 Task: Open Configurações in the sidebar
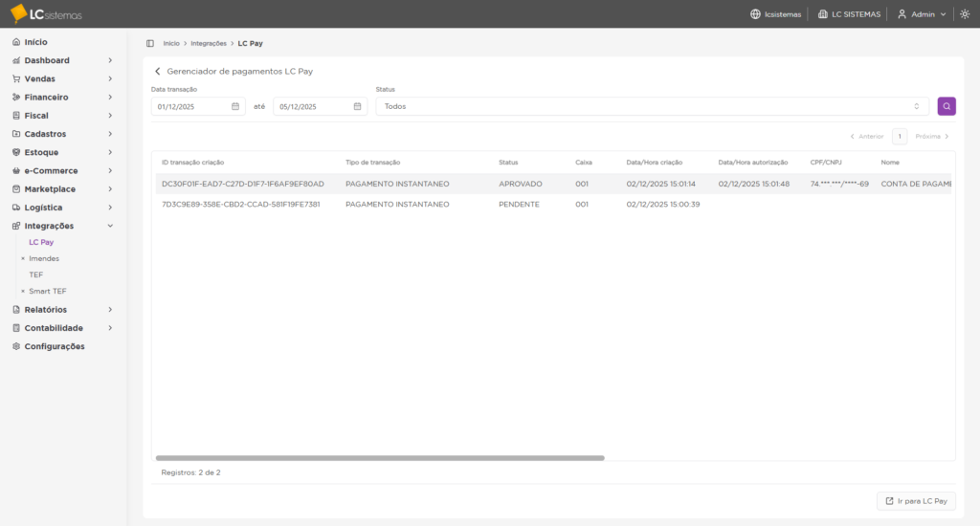click(55, 346)
